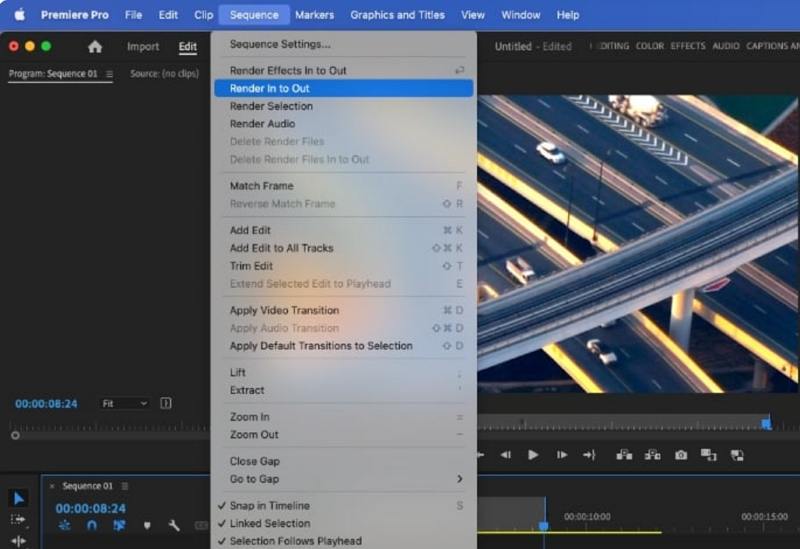Choose Add Edit

coord(344,230)
